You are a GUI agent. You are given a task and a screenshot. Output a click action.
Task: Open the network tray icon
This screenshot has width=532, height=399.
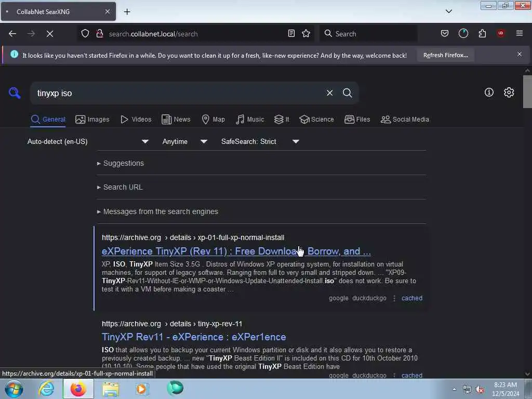point(467,390)
